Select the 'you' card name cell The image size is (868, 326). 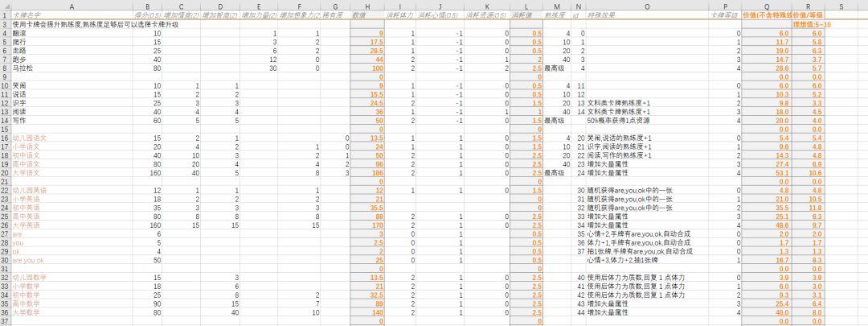[x=72, y=242]
